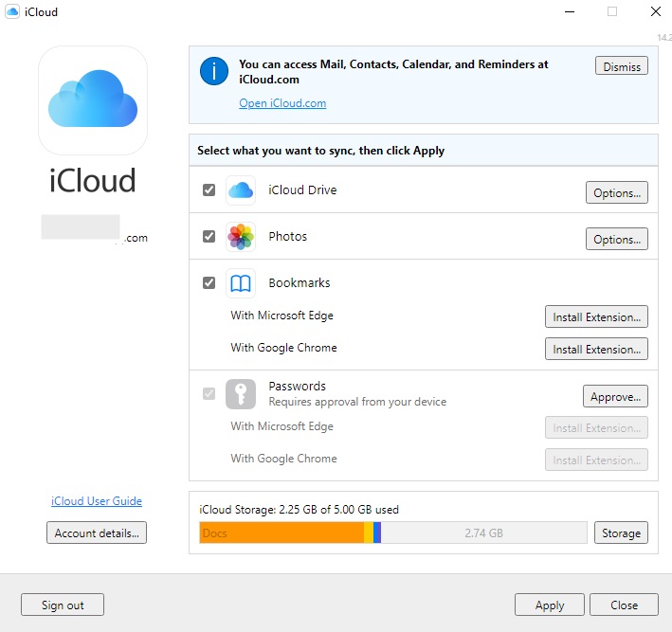Click the banner text about Mail and Contacts
This screenshot has width=672, height=632.
[x=393, y=72]
